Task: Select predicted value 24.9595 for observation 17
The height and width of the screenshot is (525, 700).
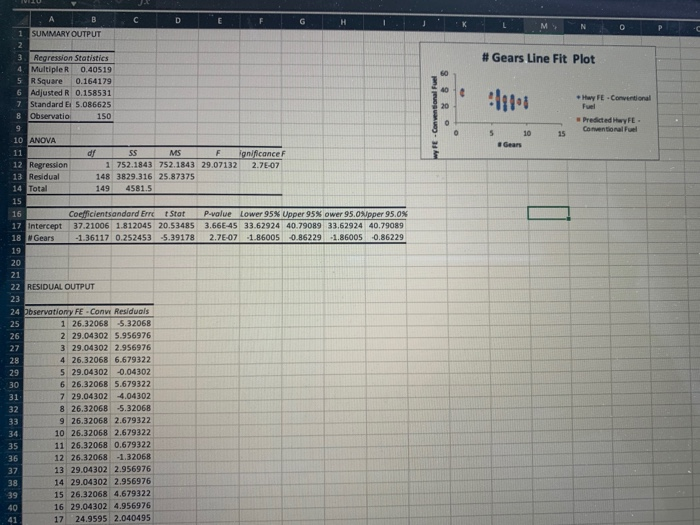Action: (91, 519)
